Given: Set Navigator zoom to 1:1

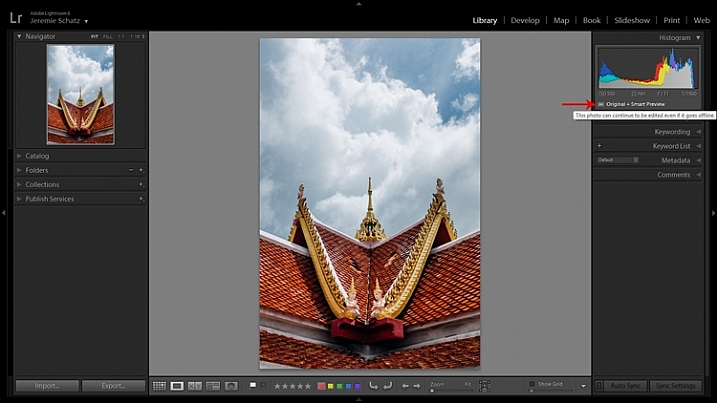Looking at the screenshot, I should (x=121, y=36).
